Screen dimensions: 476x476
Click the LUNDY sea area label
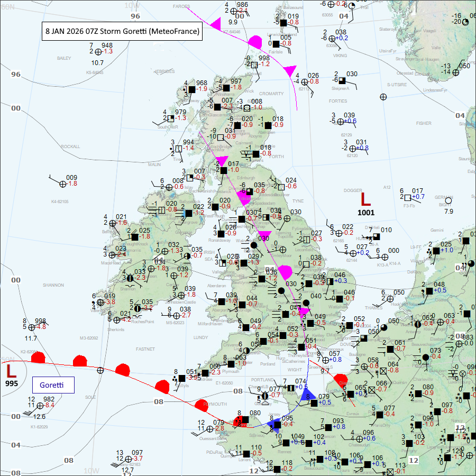pyautogui.click(x=200, y=337)
